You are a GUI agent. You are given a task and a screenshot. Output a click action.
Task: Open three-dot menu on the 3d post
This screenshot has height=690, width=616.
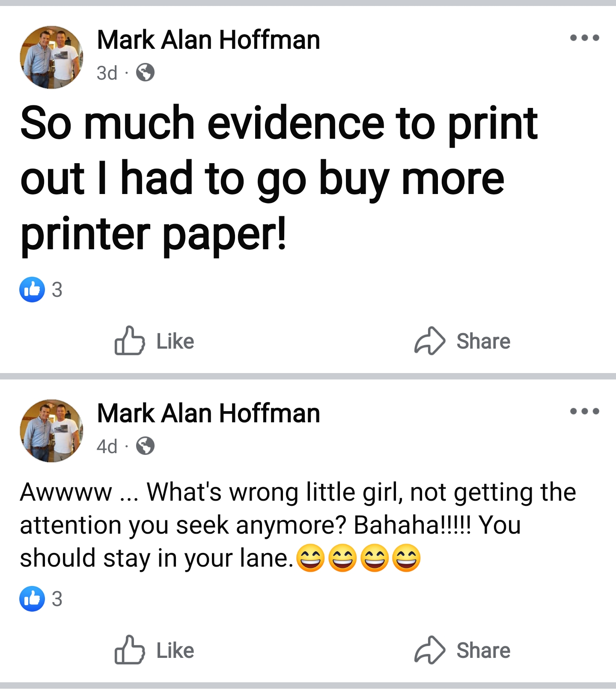(x=584, y=38)
